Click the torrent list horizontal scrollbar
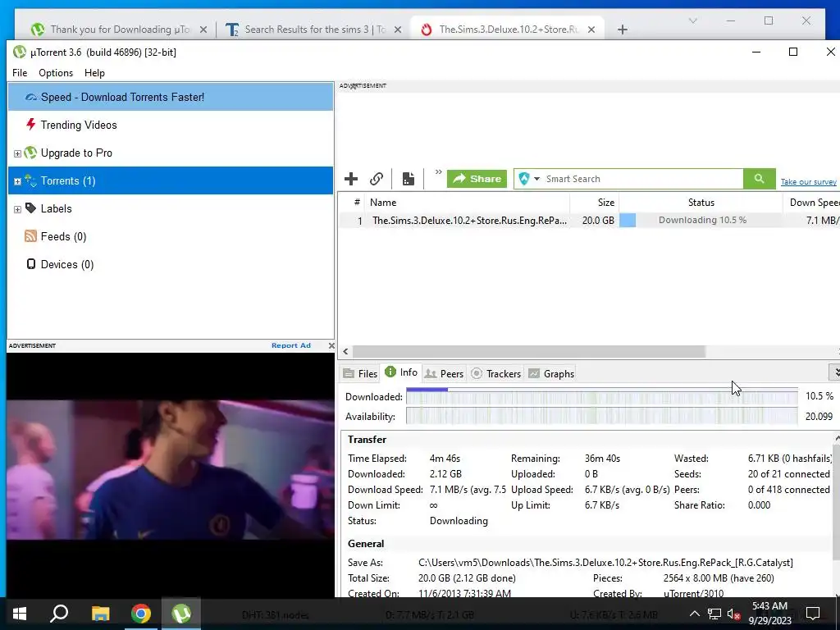Screen dimensions: 840x630 pyautogui.click(x=529, y=351)
